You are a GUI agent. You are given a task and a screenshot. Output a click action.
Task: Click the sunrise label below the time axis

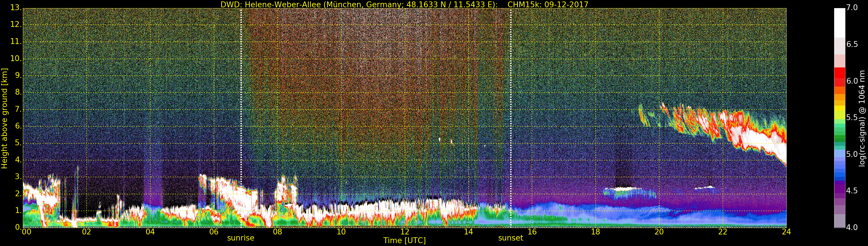click(x=241, y=238)
